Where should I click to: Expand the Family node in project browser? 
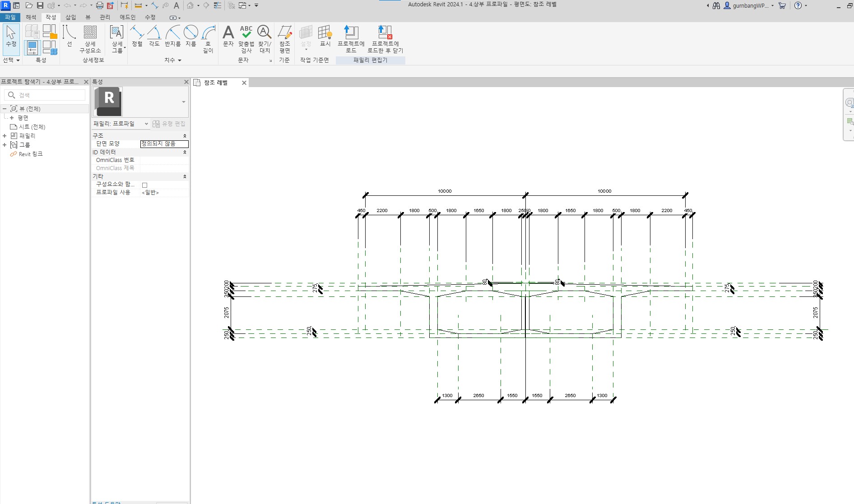[x=5, y=136]
